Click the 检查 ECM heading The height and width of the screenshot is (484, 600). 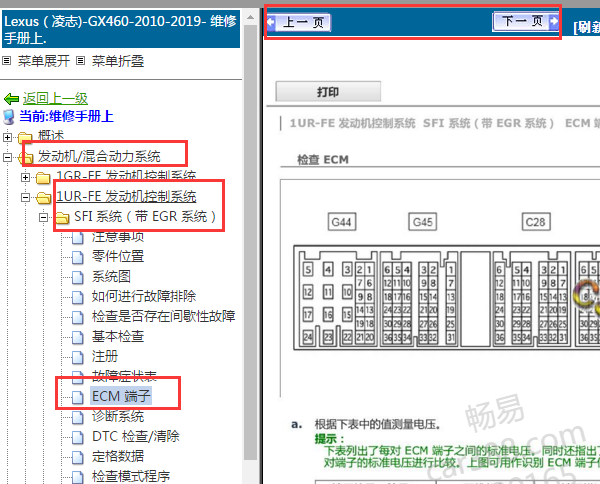click(323, 160)
